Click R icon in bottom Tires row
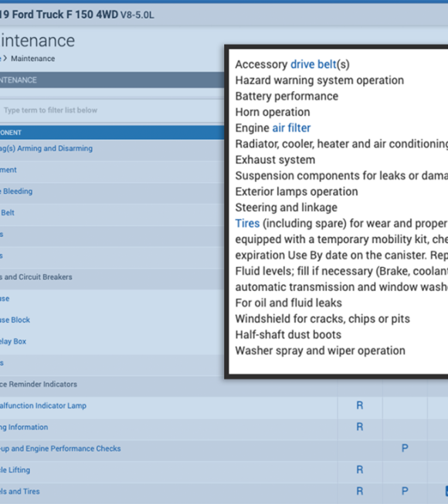 coord(359,491)
